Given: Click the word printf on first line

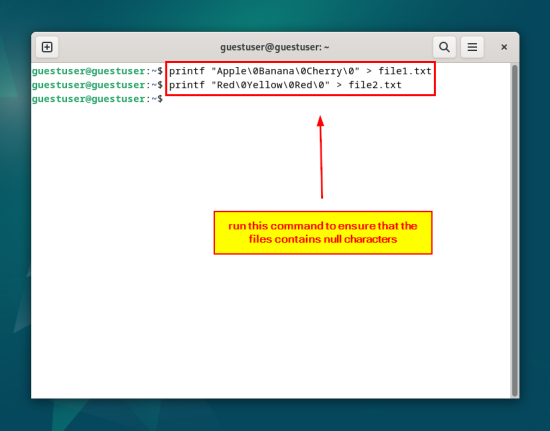Looking at the screenshot, I should click(x=187, y=71).
